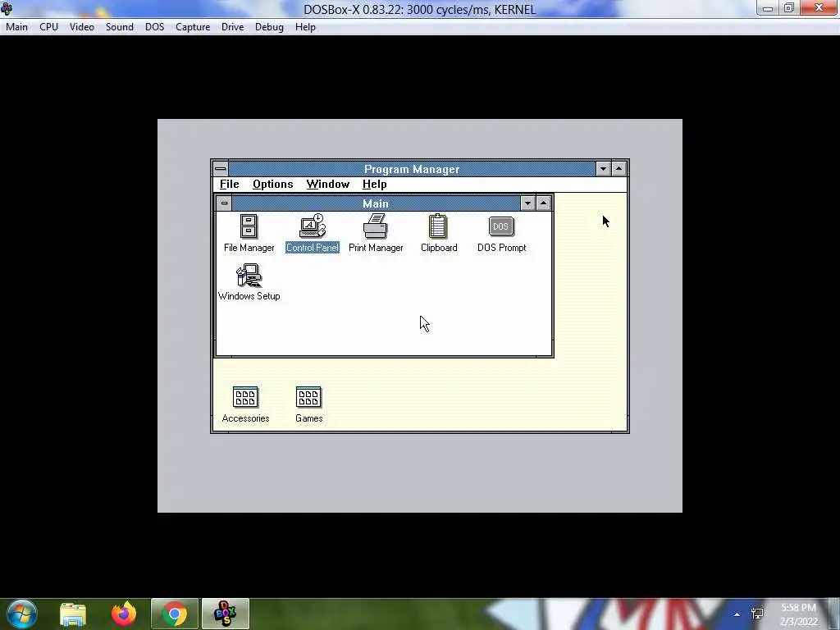Image resolution: width=840 pixels, height=630 pixels.
Task: Open DOSBox-X Main menu
Action: 16,27
